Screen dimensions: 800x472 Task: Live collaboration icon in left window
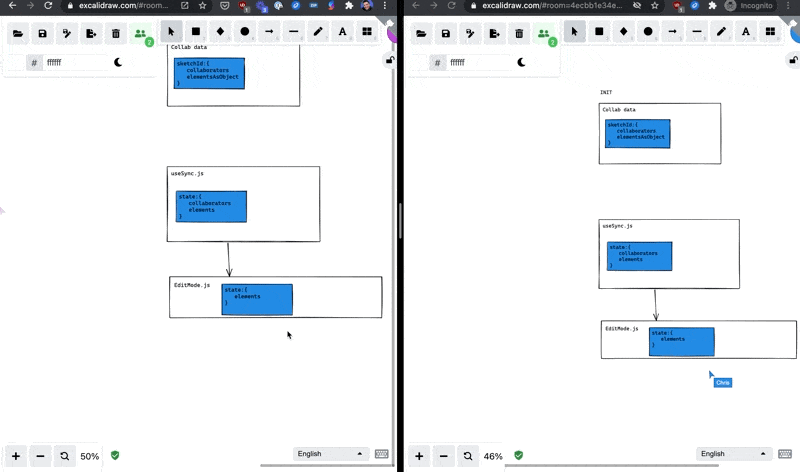click(140, 34)
